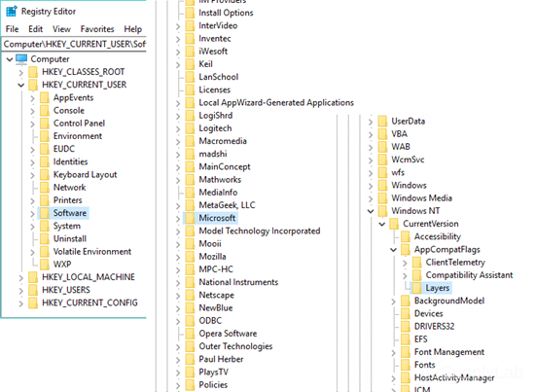
Task: Open the Edit menu
Action: pyautogui.click(x=35, y=29)
